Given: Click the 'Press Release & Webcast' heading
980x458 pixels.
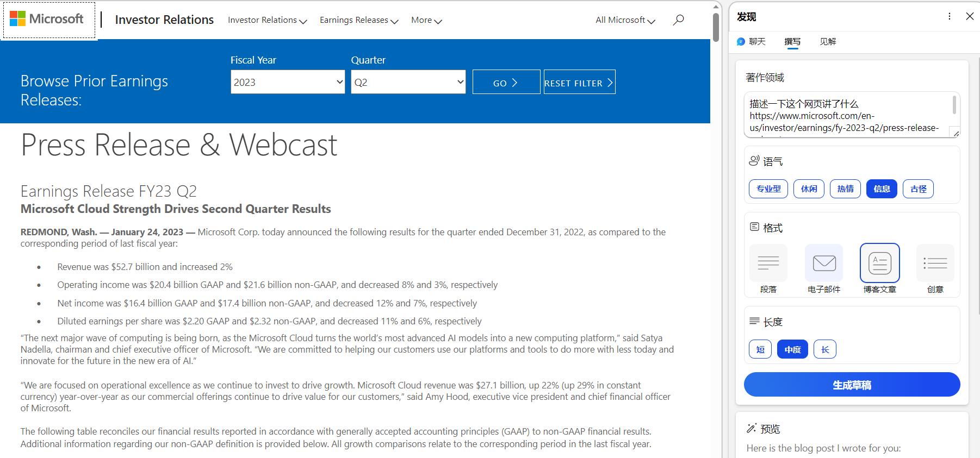Looking at the screenshot, I should pyautogui.click(x=179, y=145).
